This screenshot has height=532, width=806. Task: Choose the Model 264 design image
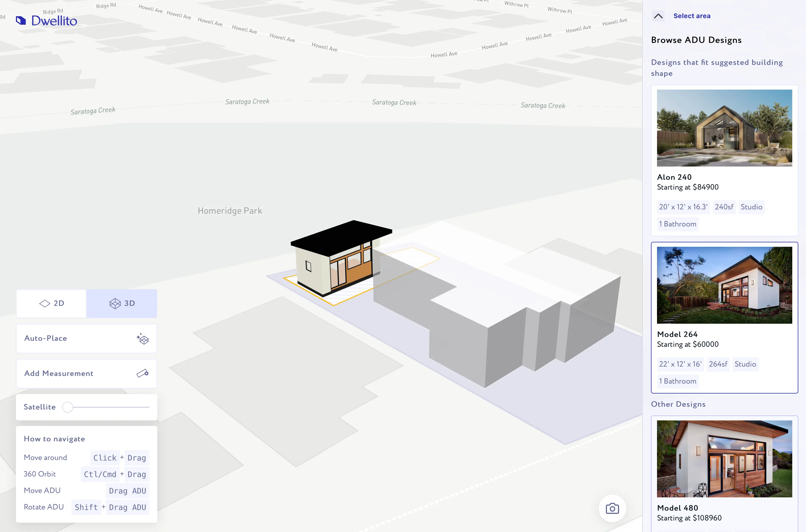(724, 285)
